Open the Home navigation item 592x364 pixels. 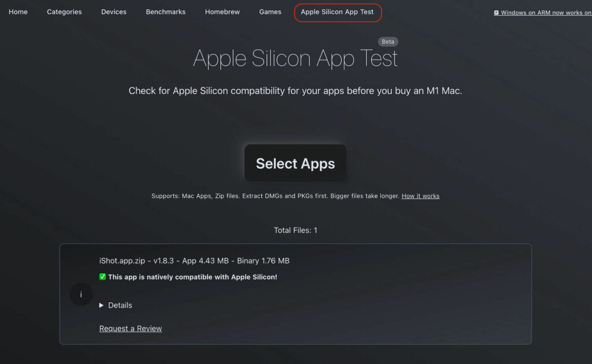(18, 12)
